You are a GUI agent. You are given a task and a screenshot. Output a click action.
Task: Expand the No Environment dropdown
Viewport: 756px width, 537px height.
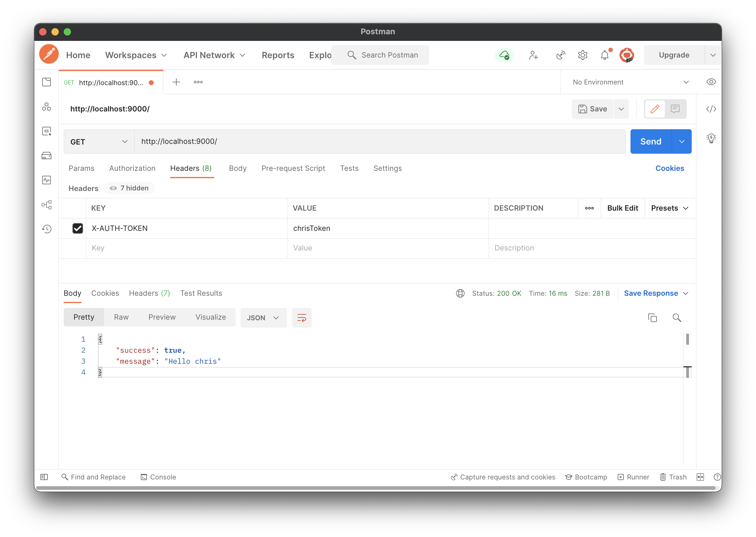click(631, 82)
